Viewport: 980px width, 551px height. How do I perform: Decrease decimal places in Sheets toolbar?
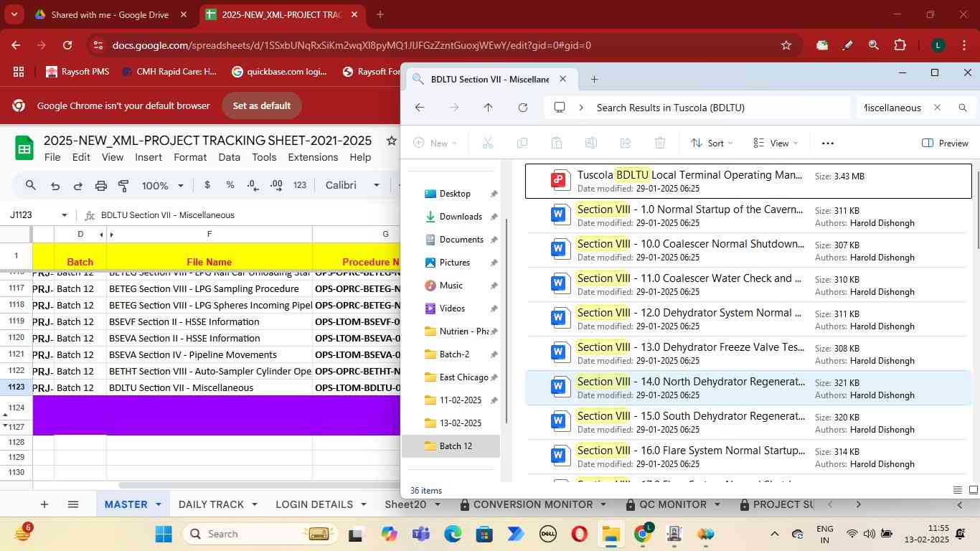click(x=253, y=185)
